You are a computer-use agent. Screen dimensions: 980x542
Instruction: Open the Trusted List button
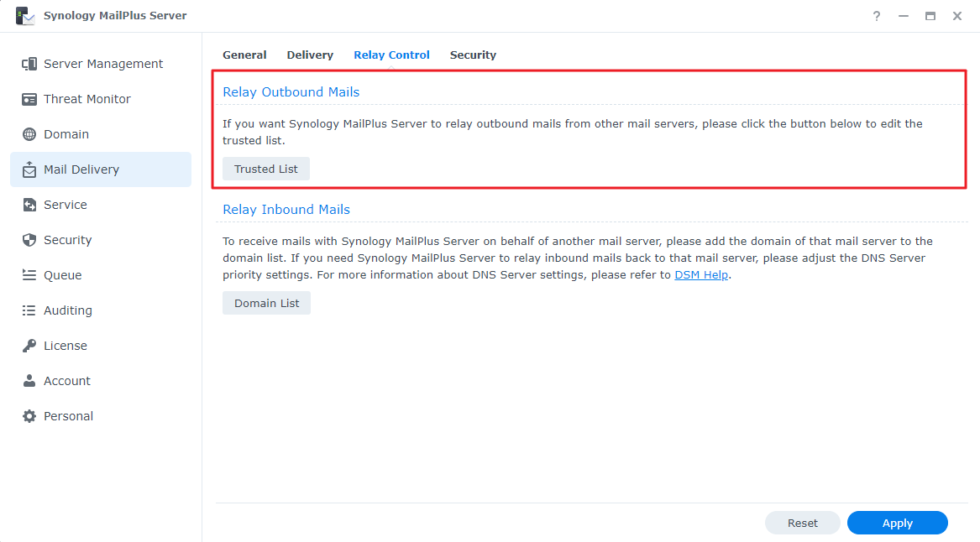(x=266, y=169)
